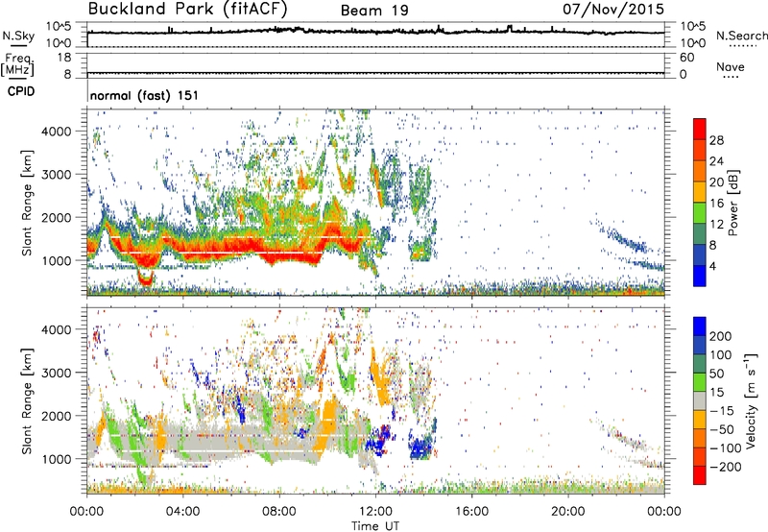
Task: Click power colorbar value '16'
Action: tap(716, 204)
